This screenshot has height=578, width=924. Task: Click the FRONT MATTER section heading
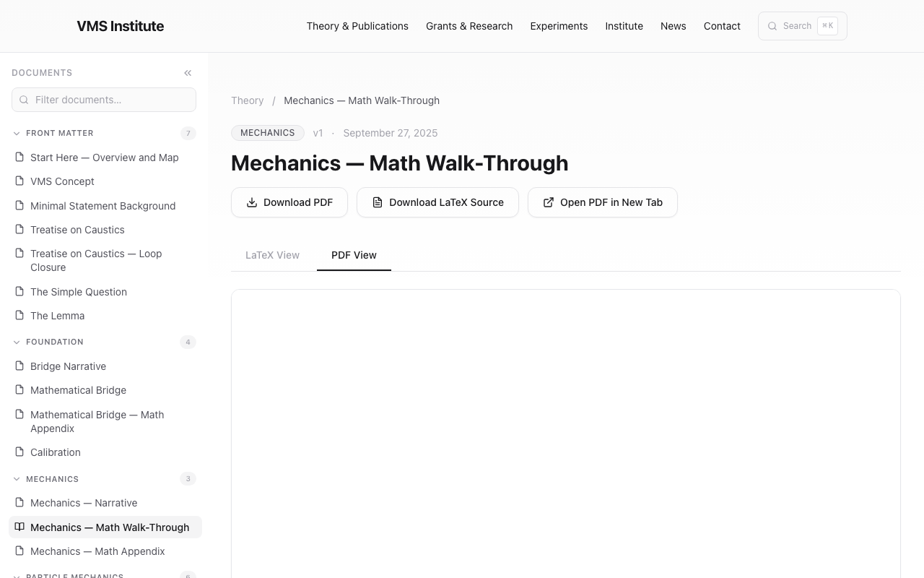tap(60, 133)
